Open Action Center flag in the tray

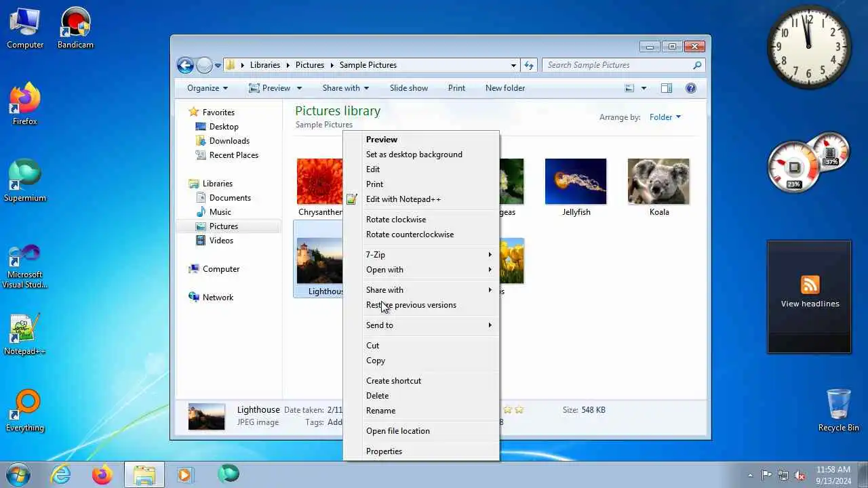pos(767,474)
